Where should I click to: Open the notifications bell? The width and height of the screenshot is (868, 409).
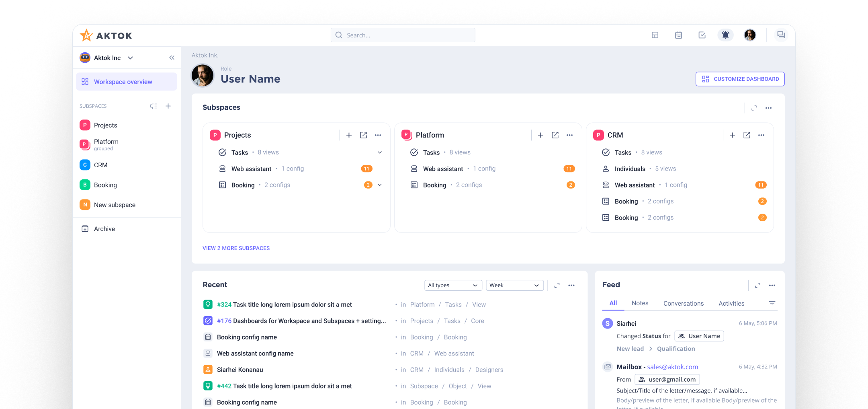(725, 35)
